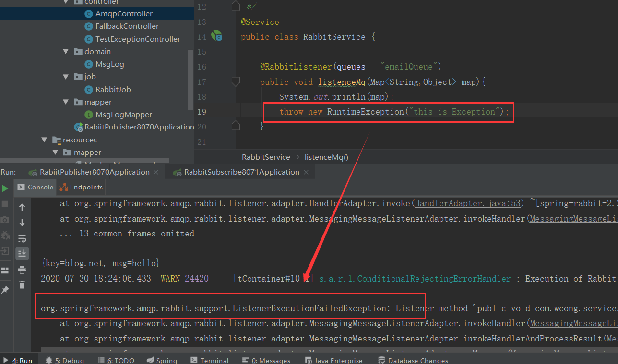Click the ListenerExecutionFailedException console line
Image resolution: width=618 pixels, height=364 pixels.
coord(329,308)
